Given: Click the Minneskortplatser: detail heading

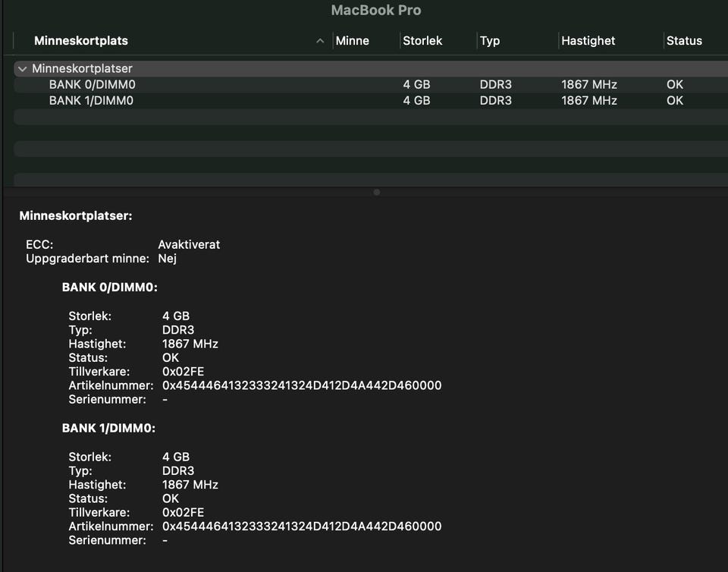Looking at the screenshot, I should (x=76, y=216).
